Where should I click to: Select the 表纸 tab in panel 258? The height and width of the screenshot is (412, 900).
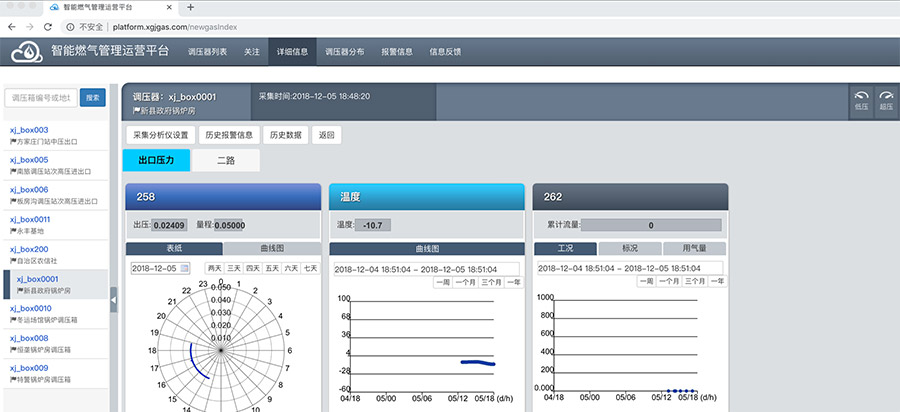(174, 248)
